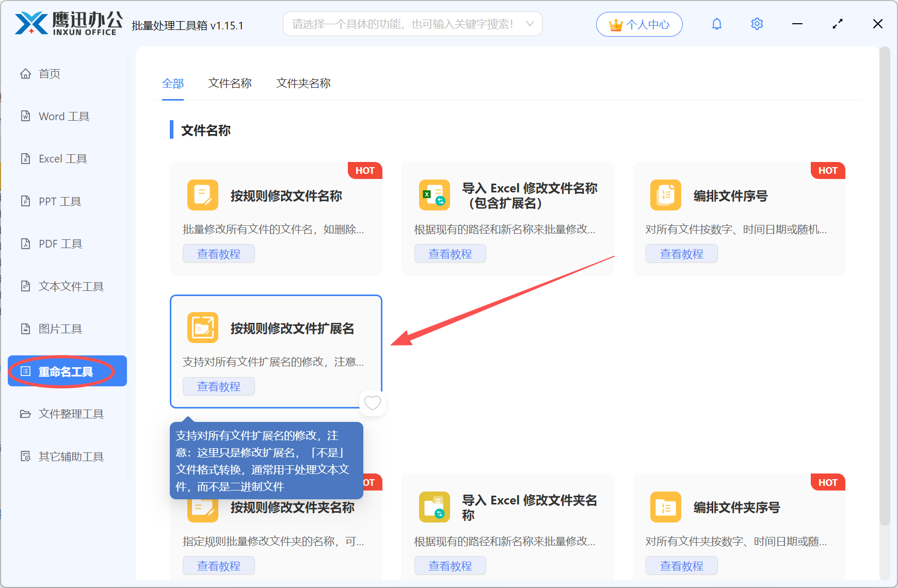Click the PPT 工具 sidebar icon
The width and height of the screenshot is (898, 588).
[25, 201]
